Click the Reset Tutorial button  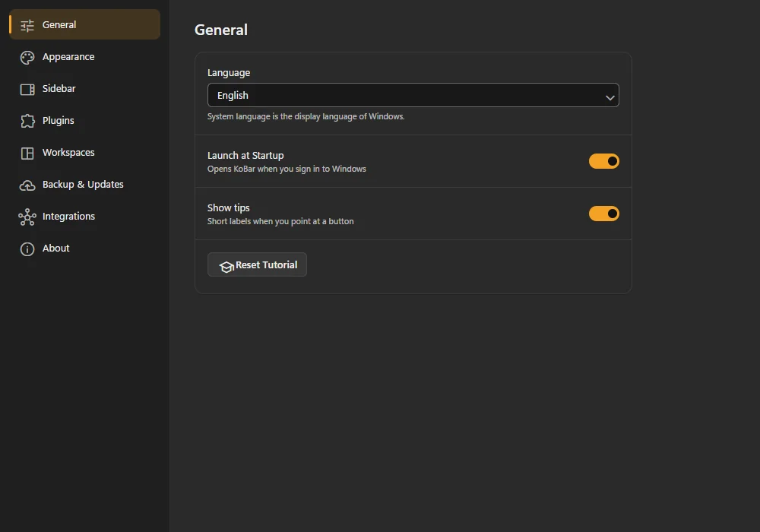click(257, 264)
